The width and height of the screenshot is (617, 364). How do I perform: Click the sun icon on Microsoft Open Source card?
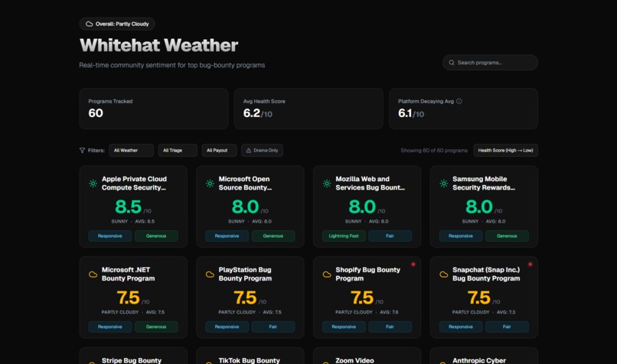click(x=210, y=184)
